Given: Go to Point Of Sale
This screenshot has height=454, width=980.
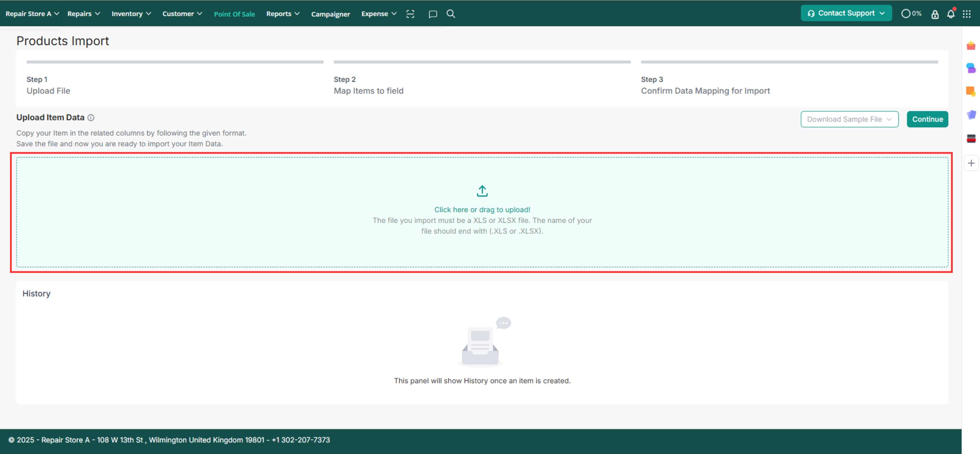Looking at the screenshot, I should point(234,14).
